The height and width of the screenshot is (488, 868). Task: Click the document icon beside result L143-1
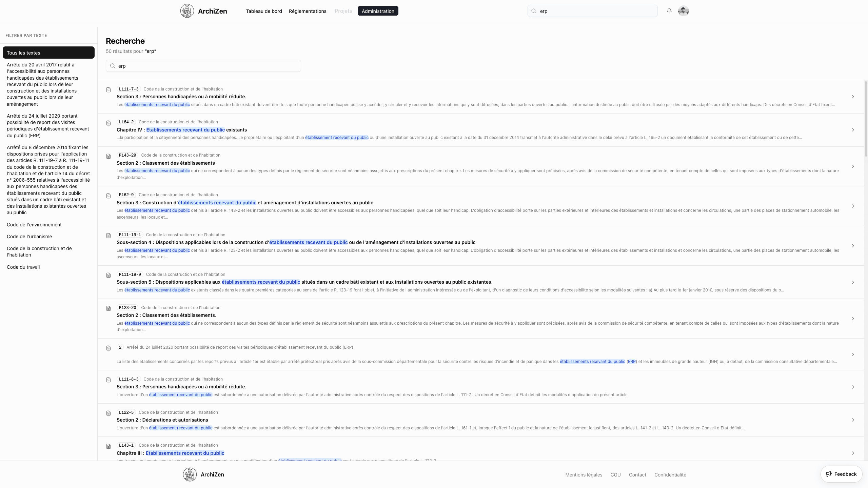tap(108, 446)
